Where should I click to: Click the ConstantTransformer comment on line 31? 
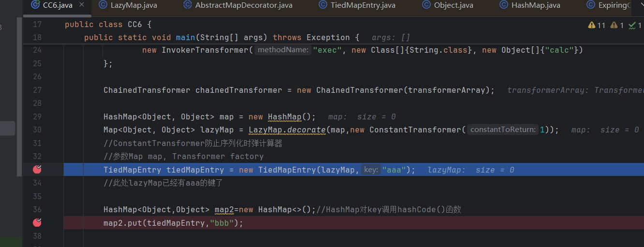193,143
